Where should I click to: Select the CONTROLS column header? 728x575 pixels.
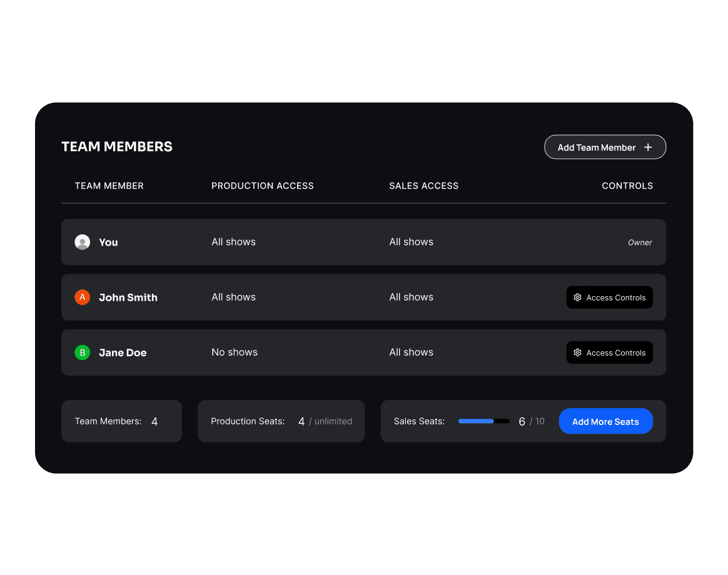pyautogui.click(x=627, y=186)
